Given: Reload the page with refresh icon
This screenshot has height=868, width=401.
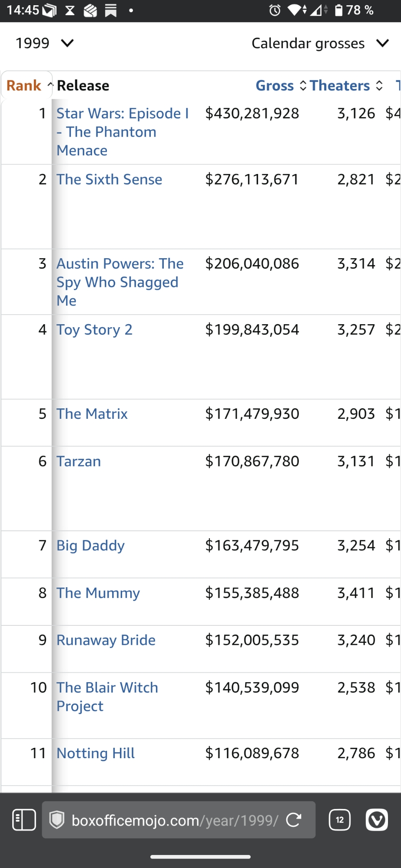Looking at the screenshot, I should pyautogui.click(x=294, y=820).
